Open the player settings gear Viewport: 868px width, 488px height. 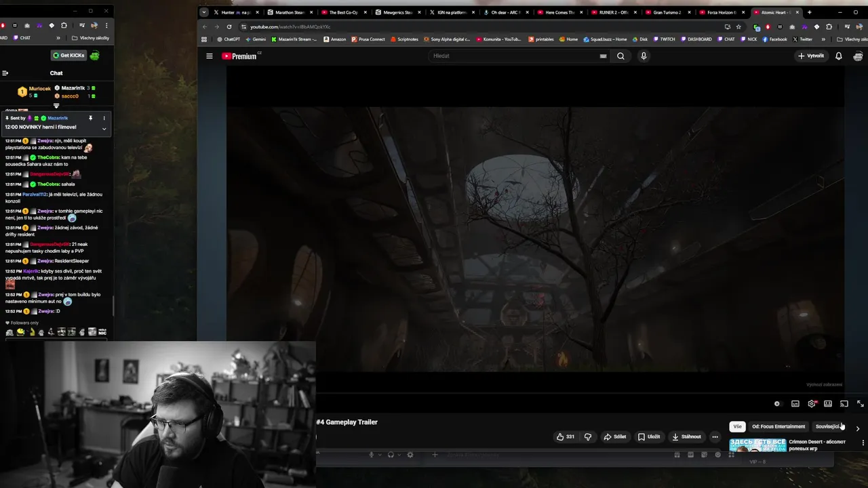[812, 404]
